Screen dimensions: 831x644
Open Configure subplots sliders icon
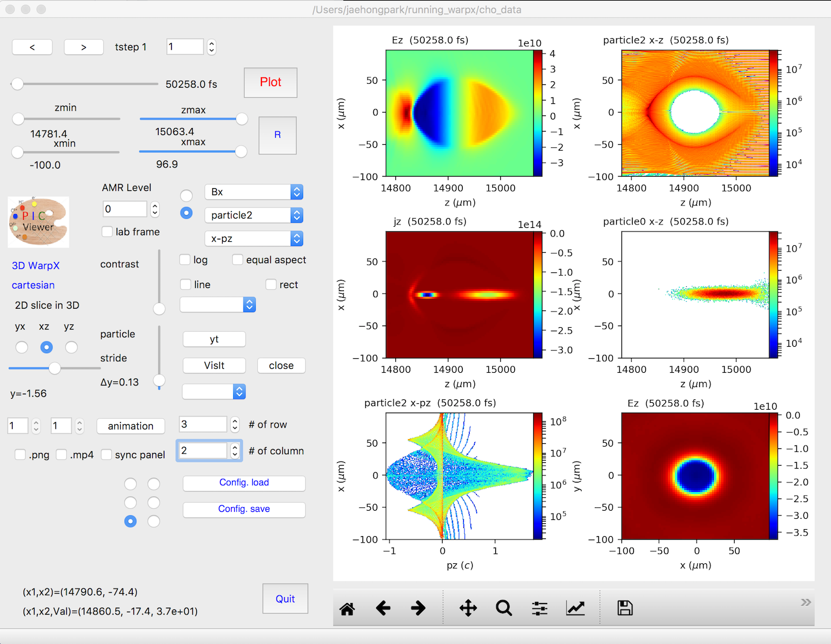[540, 608]
